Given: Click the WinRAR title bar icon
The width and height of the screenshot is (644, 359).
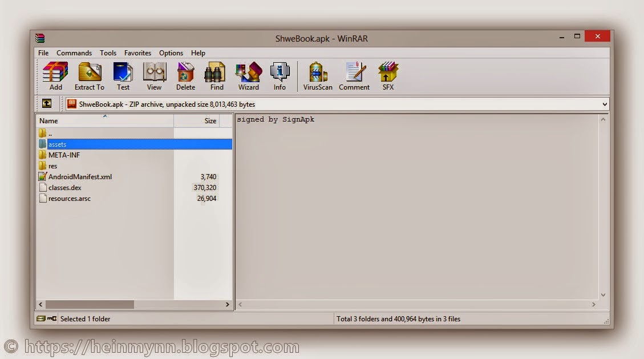Looking at the screenshot, I should 40,38.
